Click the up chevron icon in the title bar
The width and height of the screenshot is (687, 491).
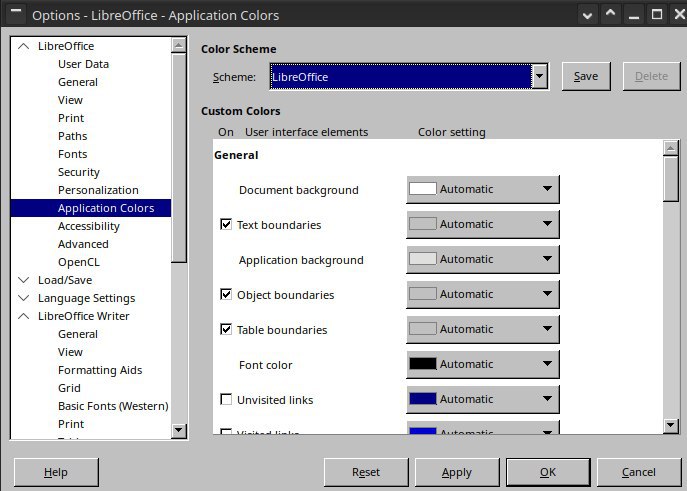point(610,14)
